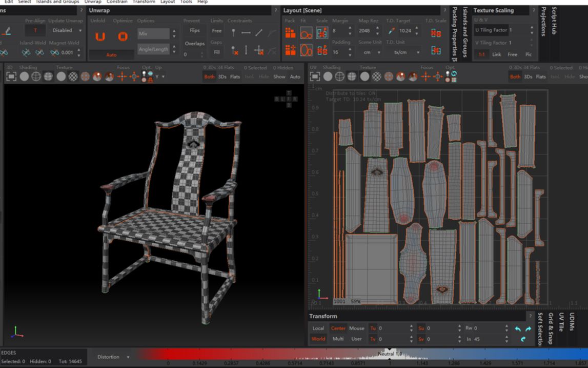
Task: Click the UV viewport frame-all icon
Action: click(x=315, y=76)
